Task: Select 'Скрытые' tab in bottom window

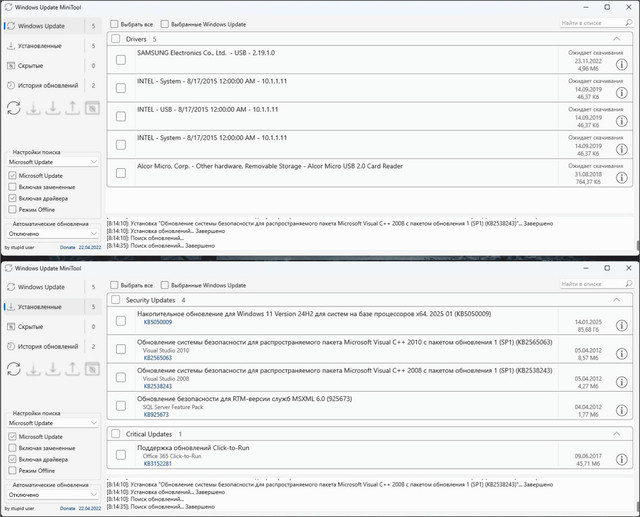Action: tap(52, 326)
